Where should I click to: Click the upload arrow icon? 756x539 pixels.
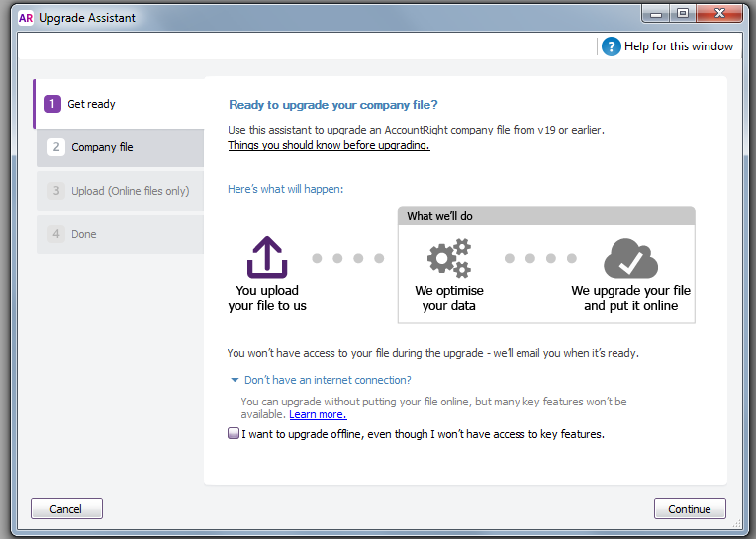[267, 258]
